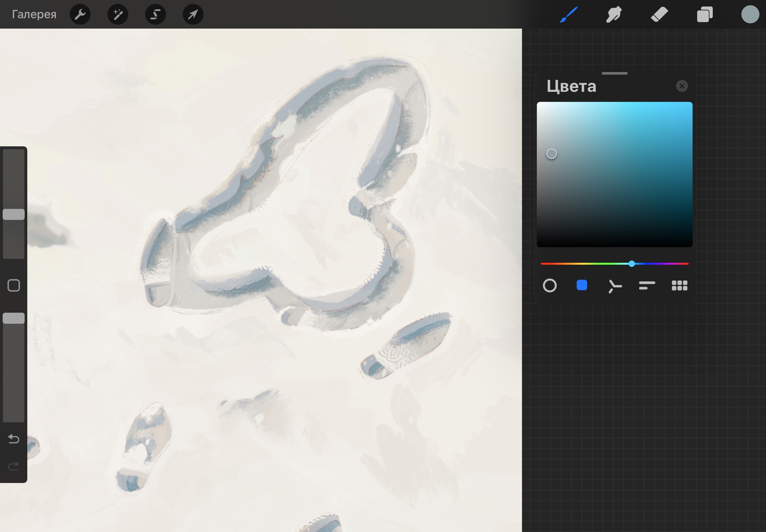Open the Actions wrench menu

80,15
